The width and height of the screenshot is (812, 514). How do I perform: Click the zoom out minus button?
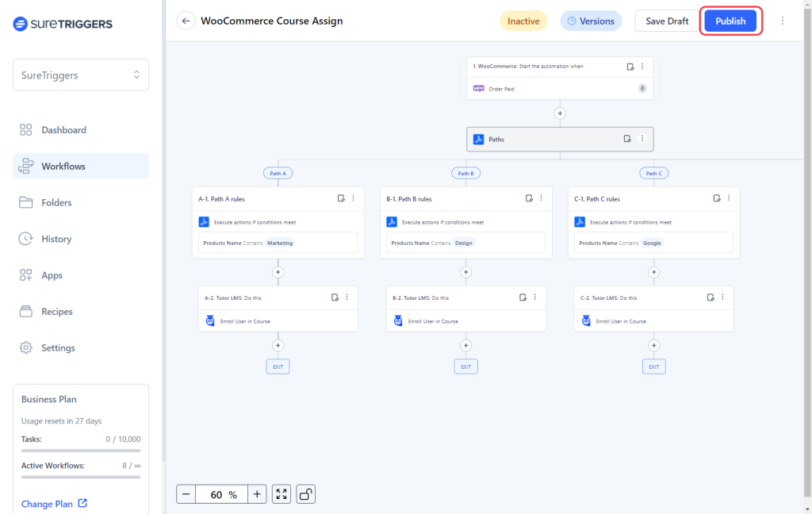coord(186,494)
